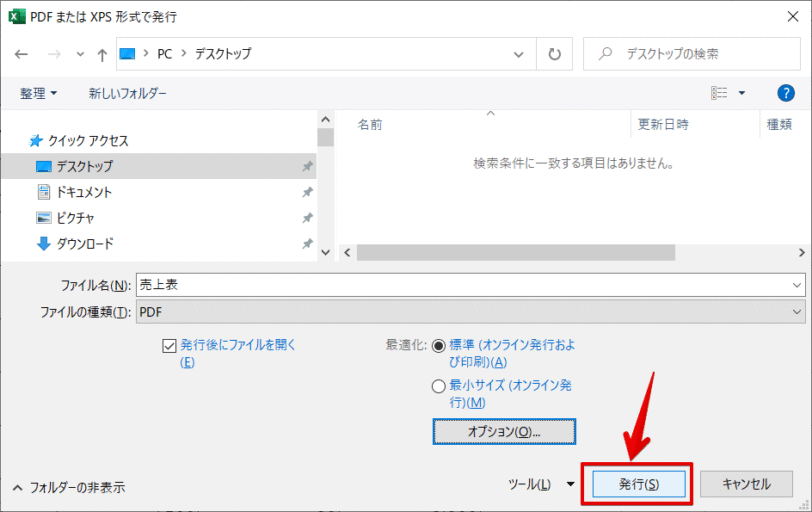Select 標準 optimization radio button
812x512 pixels.
pos(439,346)
